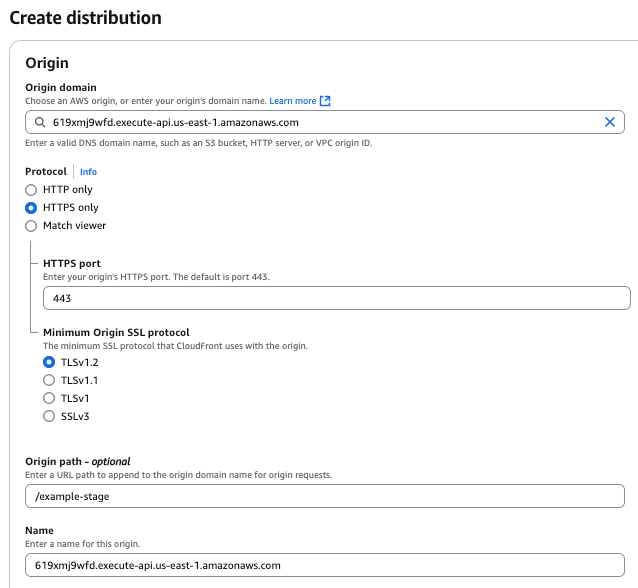Image resolution: width=638 pixels, height=588 pixels.
Task: Click the Minimum Origin SSL protocol label
Action: (116, 332)
